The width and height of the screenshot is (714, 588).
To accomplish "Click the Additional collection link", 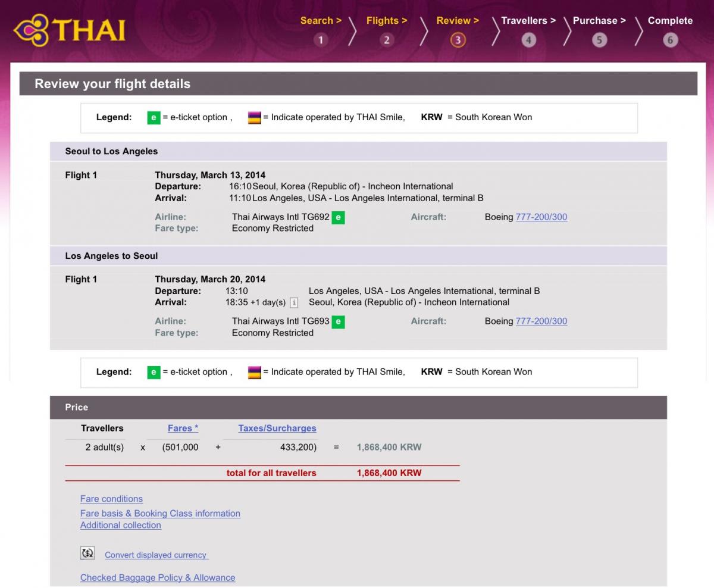I will tap(120, 525).
